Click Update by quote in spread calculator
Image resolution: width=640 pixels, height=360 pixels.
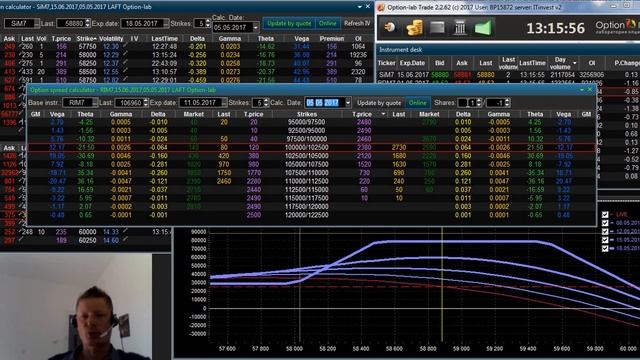click(379, 103)
